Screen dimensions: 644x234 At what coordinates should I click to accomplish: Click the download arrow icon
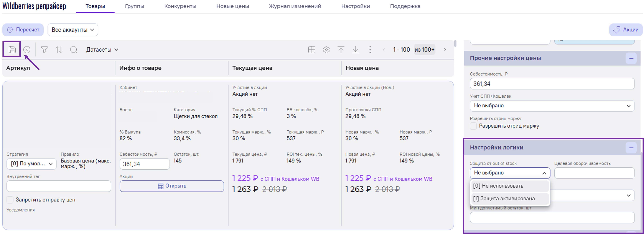pos(355,50)
